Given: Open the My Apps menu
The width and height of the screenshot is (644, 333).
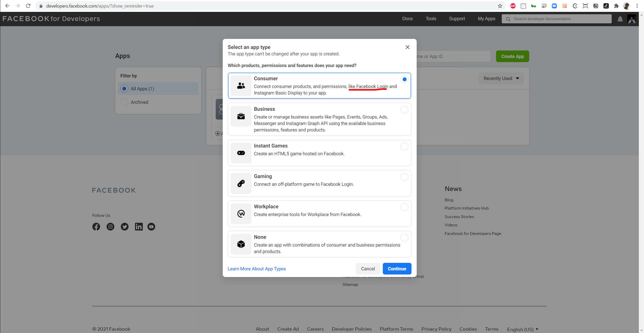Looking at the screenshot, I should 486,19.
